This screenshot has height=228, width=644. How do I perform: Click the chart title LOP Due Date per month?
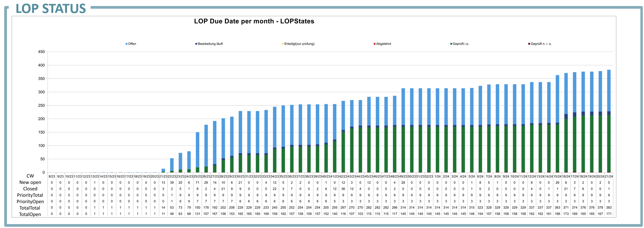[x=254, y=21]
